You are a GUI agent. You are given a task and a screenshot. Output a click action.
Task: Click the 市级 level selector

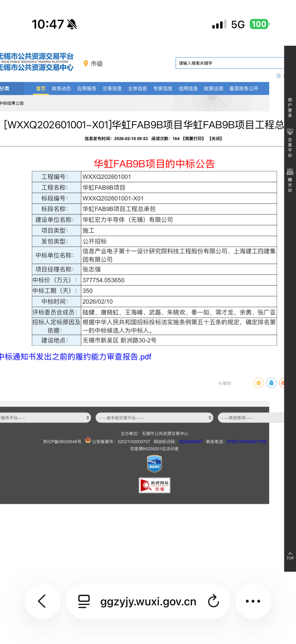[97, 64]
